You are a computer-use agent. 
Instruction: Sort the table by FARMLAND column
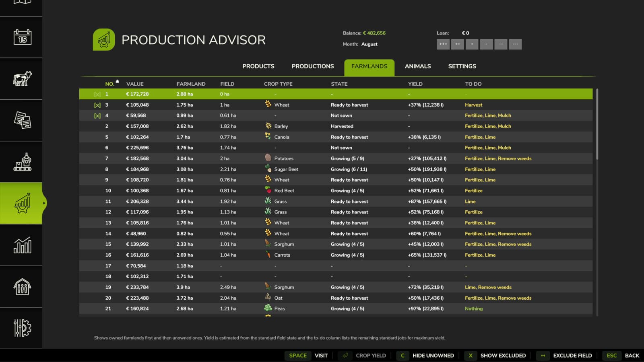pyautogui.click(x=191, y=84)
